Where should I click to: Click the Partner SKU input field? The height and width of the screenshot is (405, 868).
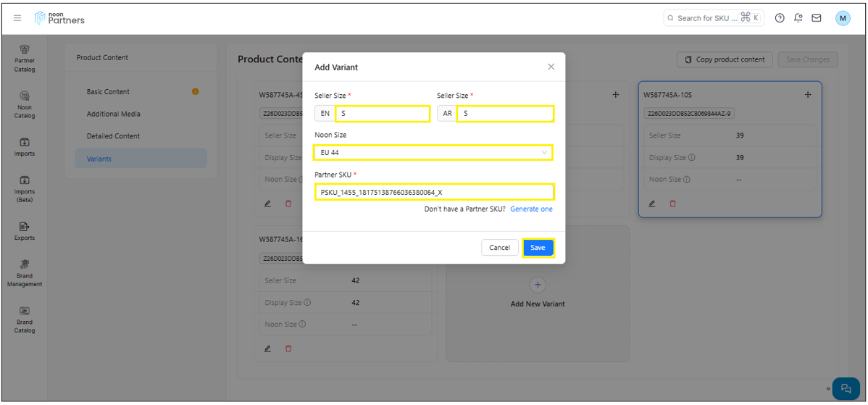435,192
